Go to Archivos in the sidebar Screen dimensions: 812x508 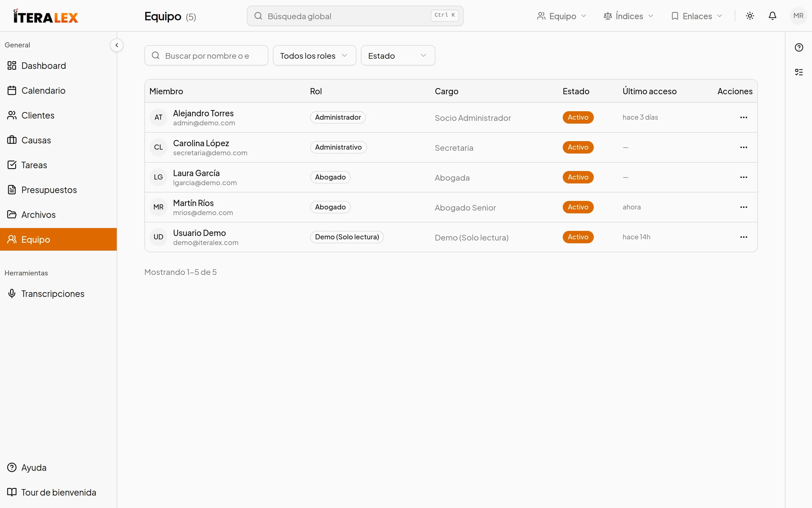58,215
